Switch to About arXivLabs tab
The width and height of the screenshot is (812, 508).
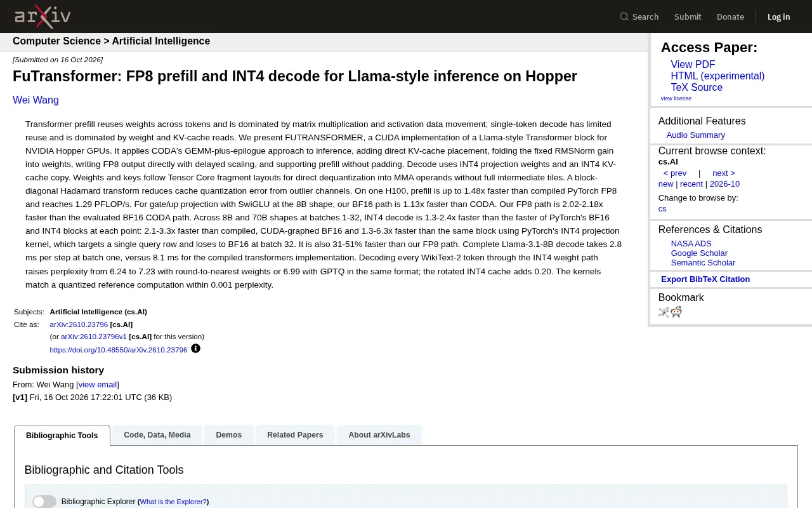(x=379, y=435)
